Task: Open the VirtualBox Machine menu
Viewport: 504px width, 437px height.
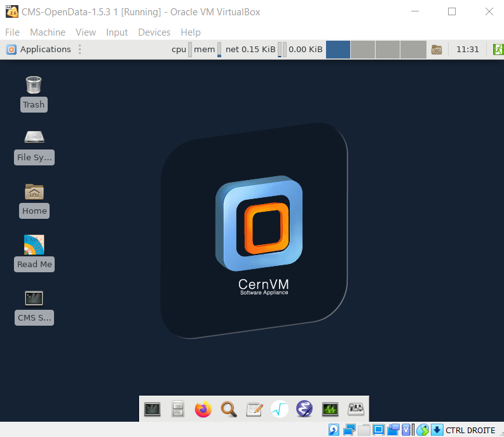Action: point(48,32)
